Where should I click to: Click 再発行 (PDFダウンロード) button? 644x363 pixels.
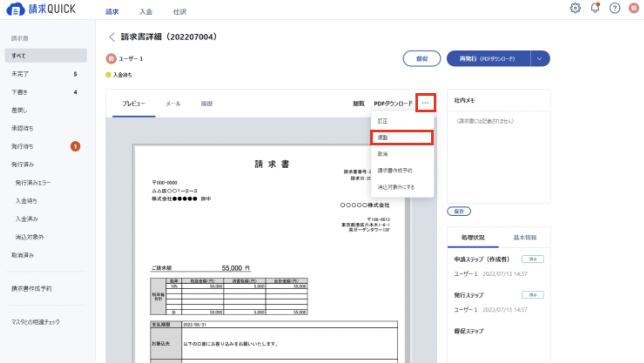(x=488, y=59)
